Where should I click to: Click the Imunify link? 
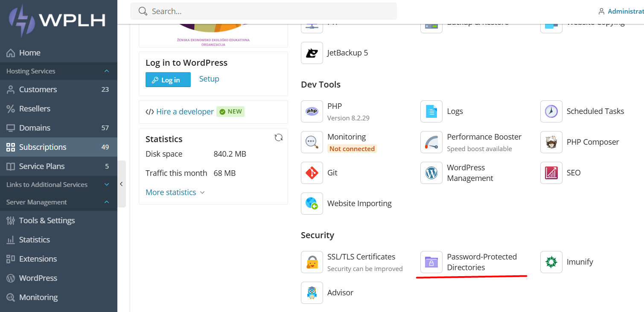(x=580, y=262)
